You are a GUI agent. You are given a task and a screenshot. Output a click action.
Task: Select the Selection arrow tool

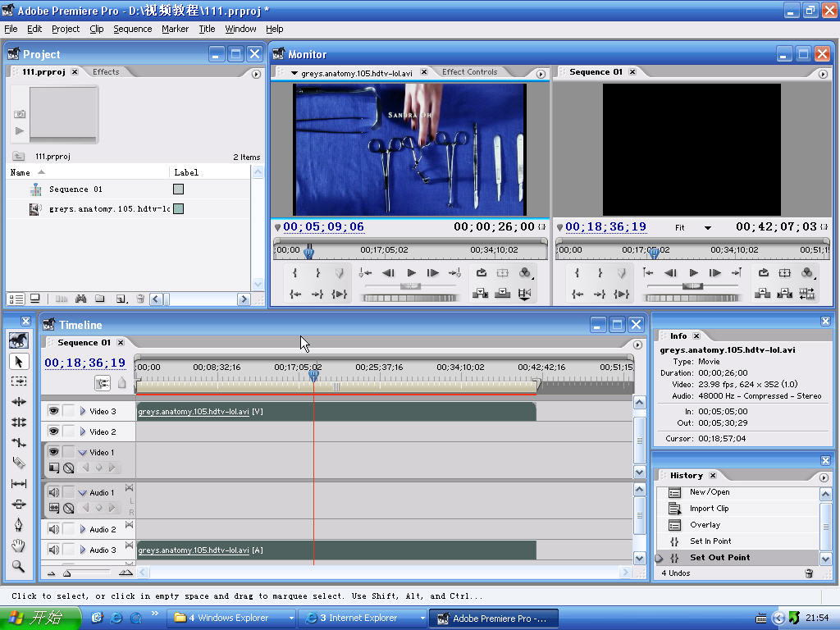19,362
